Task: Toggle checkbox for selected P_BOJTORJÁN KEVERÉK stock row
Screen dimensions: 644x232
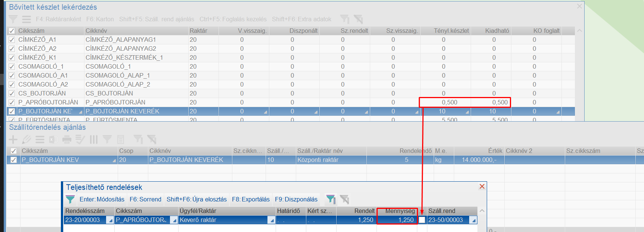Action: pos(12,111)
